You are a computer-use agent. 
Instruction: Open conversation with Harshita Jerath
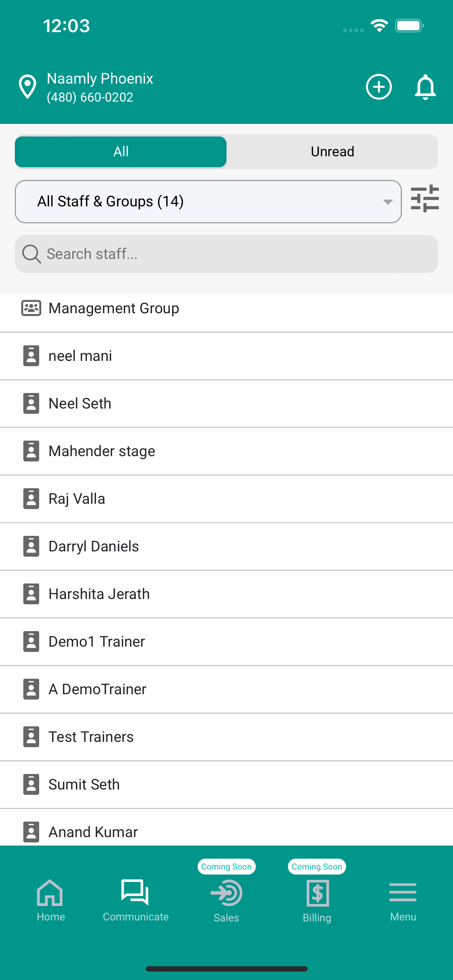point(226,594)
